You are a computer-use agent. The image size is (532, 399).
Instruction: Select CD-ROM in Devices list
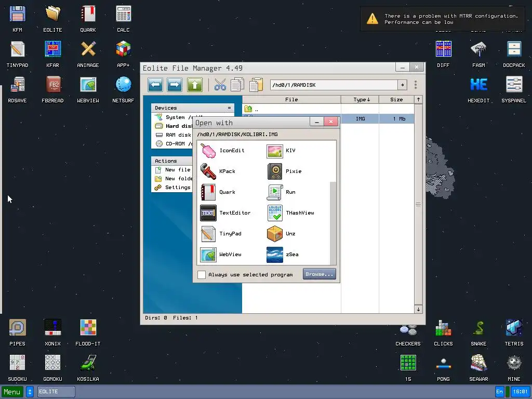click(173, 143)
